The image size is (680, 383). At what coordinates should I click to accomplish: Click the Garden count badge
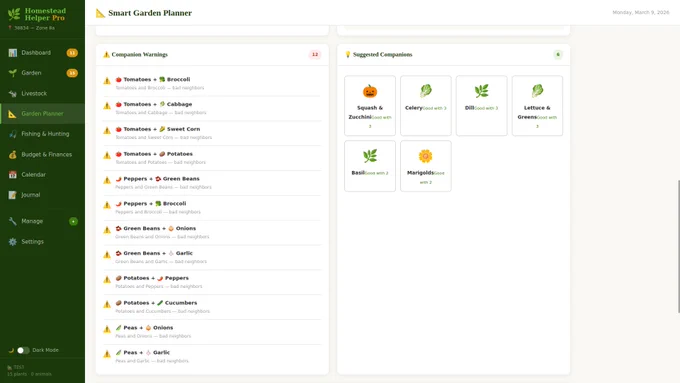point(72,73)
